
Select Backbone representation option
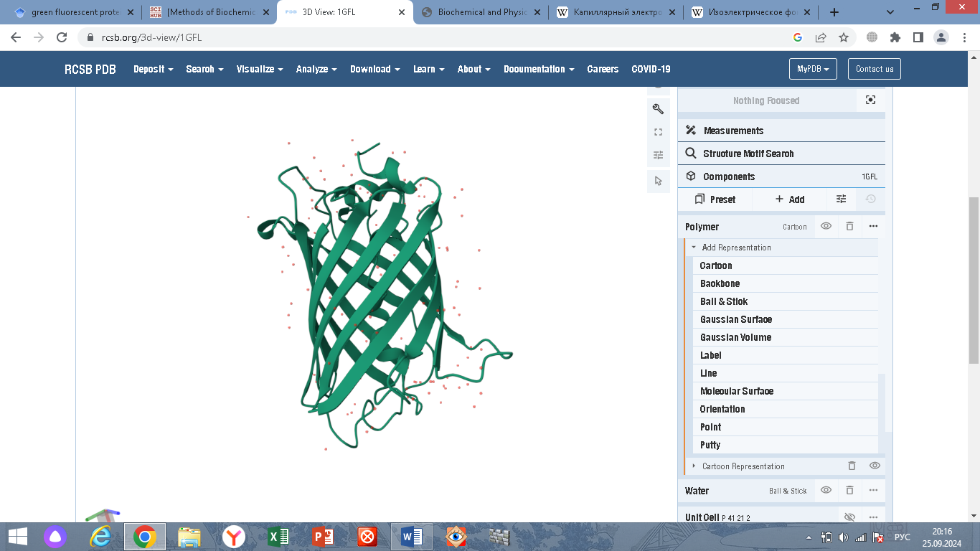(786, 283)
